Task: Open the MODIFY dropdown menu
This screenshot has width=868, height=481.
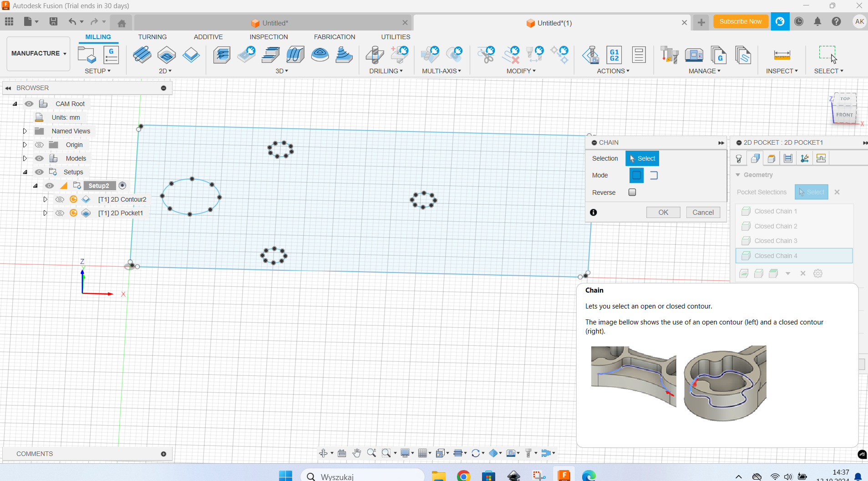Action: point(521,71)
